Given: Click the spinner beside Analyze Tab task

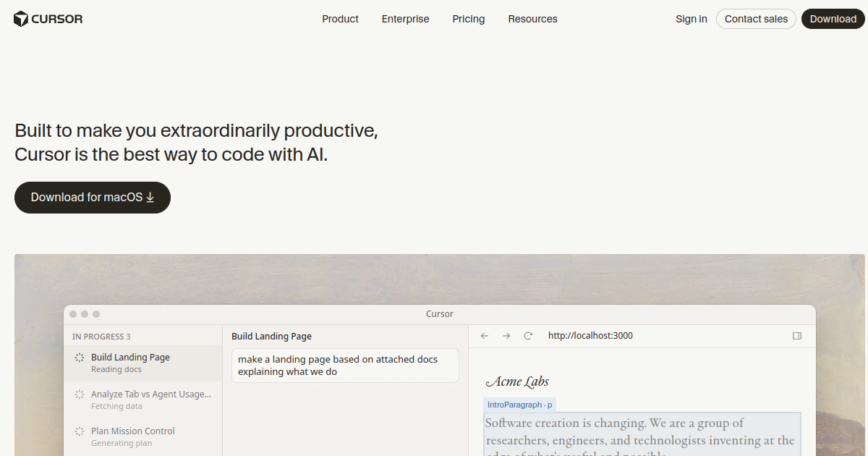Looking at the screenshot, I should point(80,394).
